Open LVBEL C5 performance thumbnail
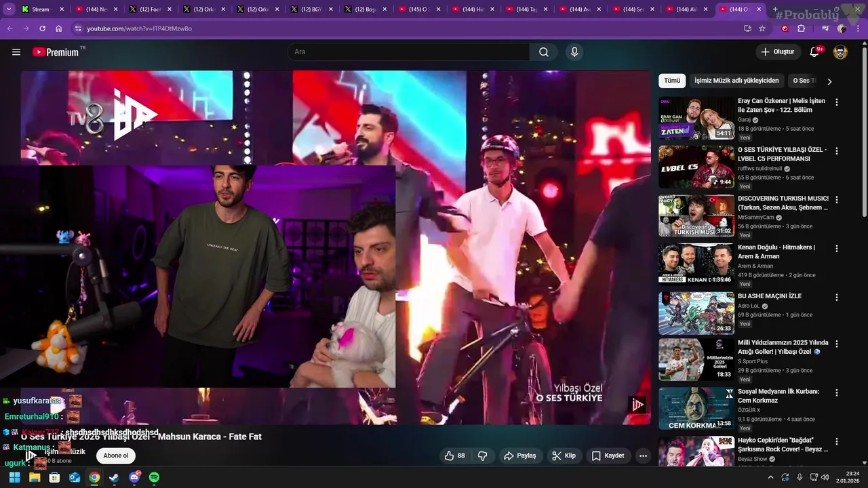Viewport: 868px width, 488px height. pos(696,167)
